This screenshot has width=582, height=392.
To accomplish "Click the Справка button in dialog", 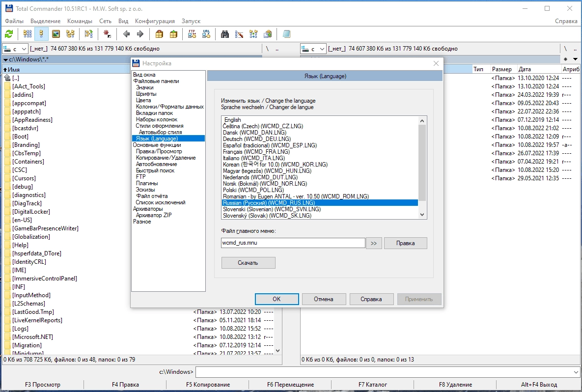I will click(371, 299).
